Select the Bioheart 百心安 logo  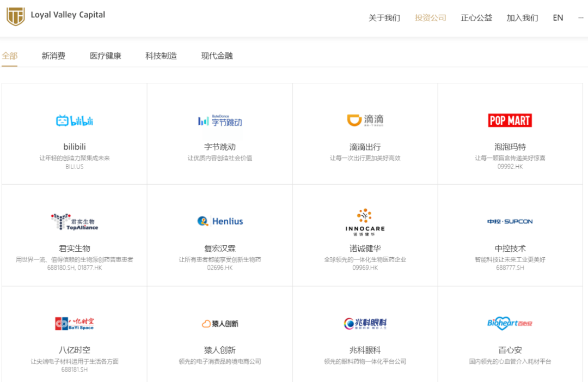pos(510,323)
